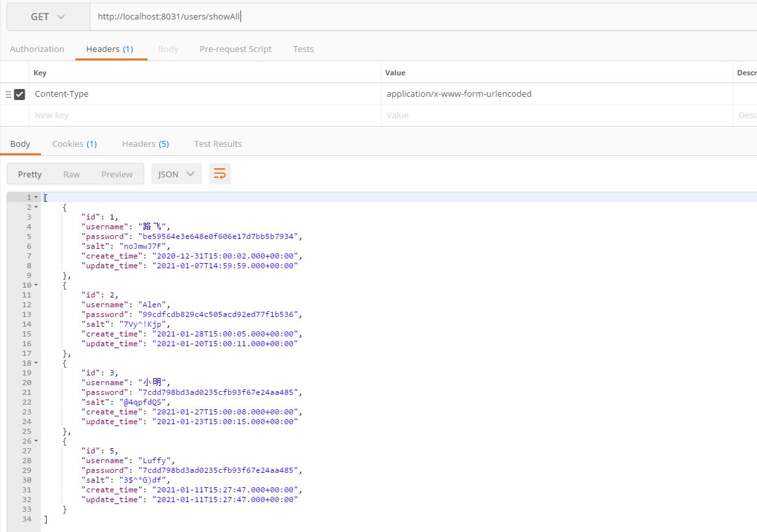
Task: Click the empty Value placeholder field
Action: 557,116
